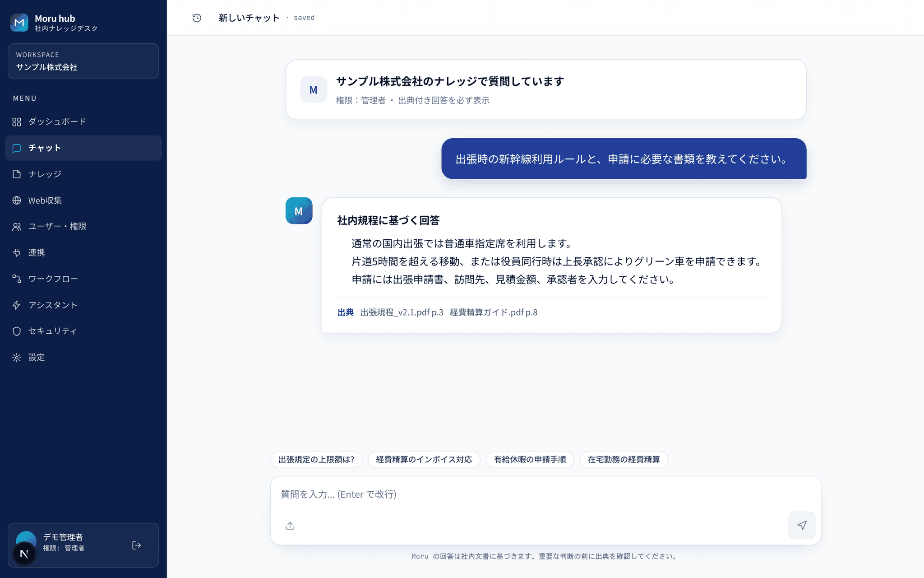
Task: Click the MENU section heading
Action: coord(25,98)
